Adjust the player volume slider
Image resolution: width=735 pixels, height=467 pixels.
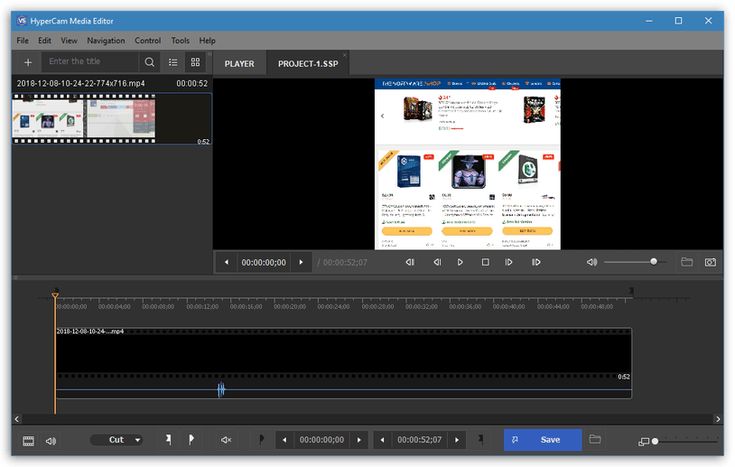pyautogui.click(x=635, y=262)
